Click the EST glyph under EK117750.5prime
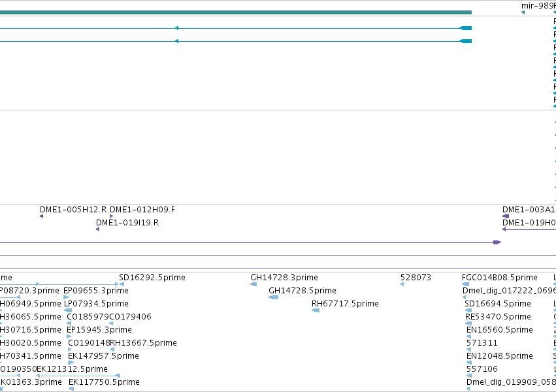The height and width of the screenshot is (392, 556). pyautogui.click(x=71, y=389)
